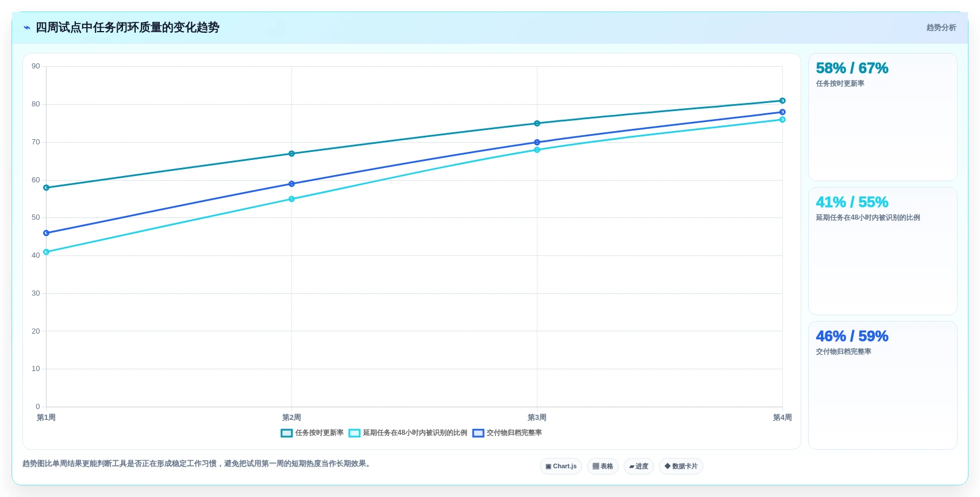Viewport: 980px width, 497px height.
Task: Select the 第3周 point at 75 on the teal line
Action: pos(537,123)
